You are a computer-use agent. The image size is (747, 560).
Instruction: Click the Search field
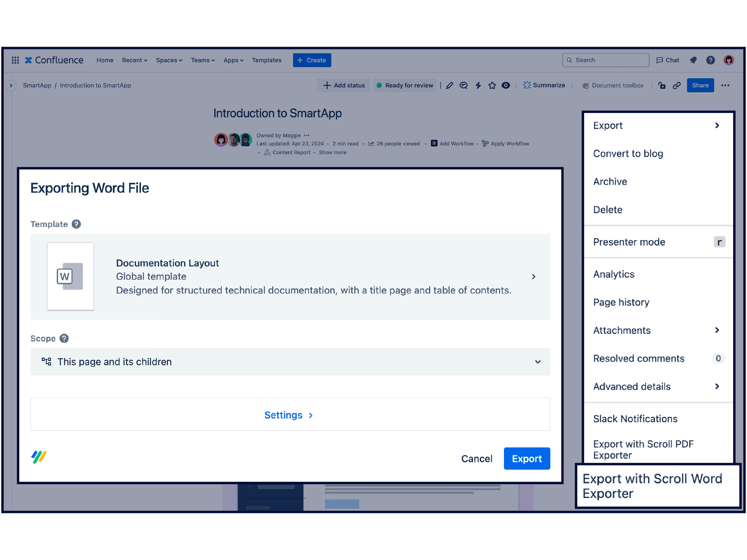pyautogui.click(x=605, y=60)
